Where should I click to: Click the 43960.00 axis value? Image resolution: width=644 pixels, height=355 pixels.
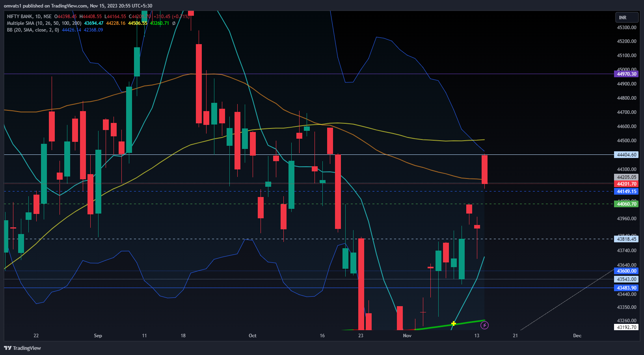[x=627, y=219]
